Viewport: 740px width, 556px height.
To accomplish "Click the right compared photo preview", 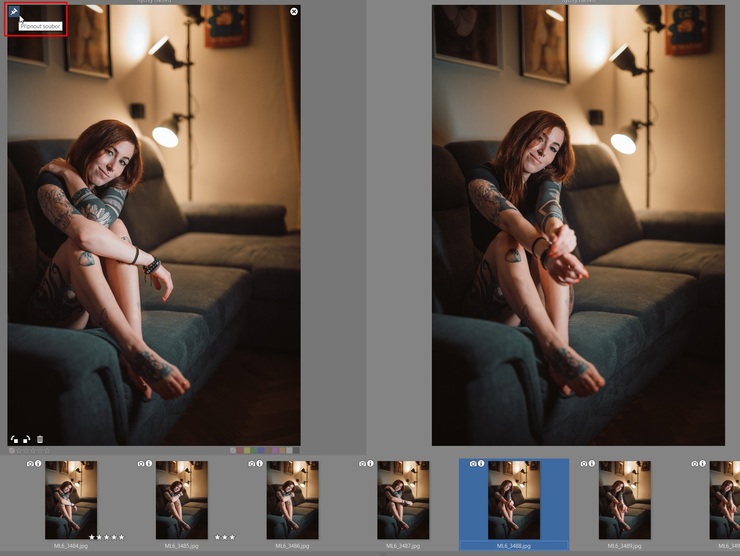I will pos(578,225).
